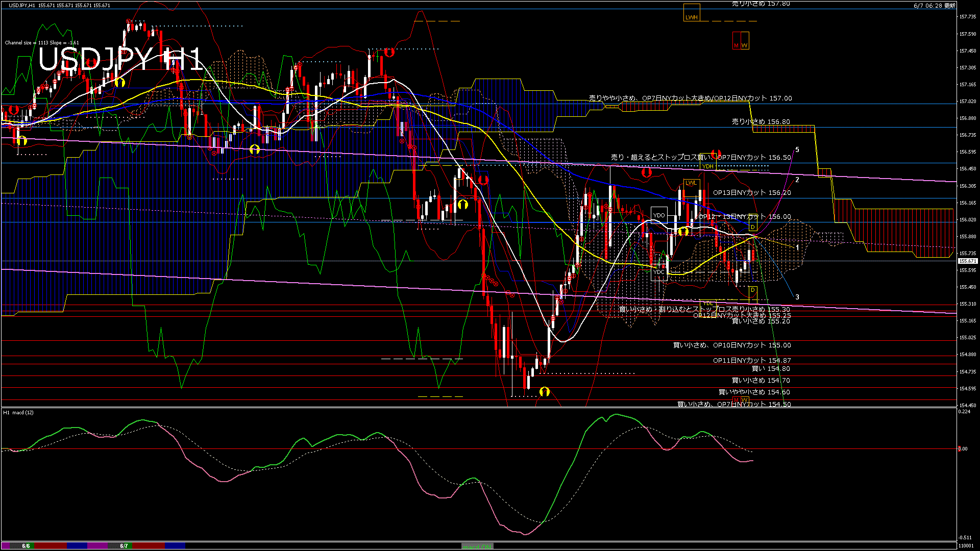Click yellow buy arrow near 156.59 low
This screenshot has width=980, height=551.
(254, 149)
